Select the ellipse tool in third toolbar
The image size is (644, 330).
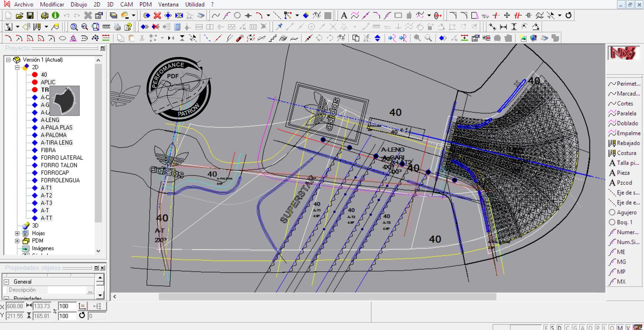62,38
